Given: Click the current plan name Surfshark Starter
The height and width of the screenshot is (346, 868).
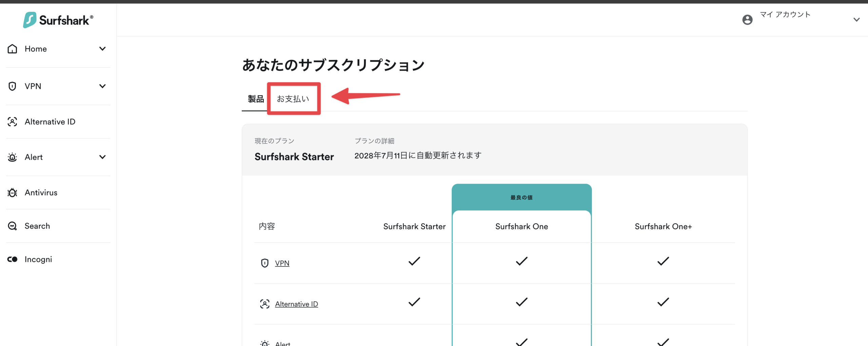Looking at the screenshot, I should 294,157.
